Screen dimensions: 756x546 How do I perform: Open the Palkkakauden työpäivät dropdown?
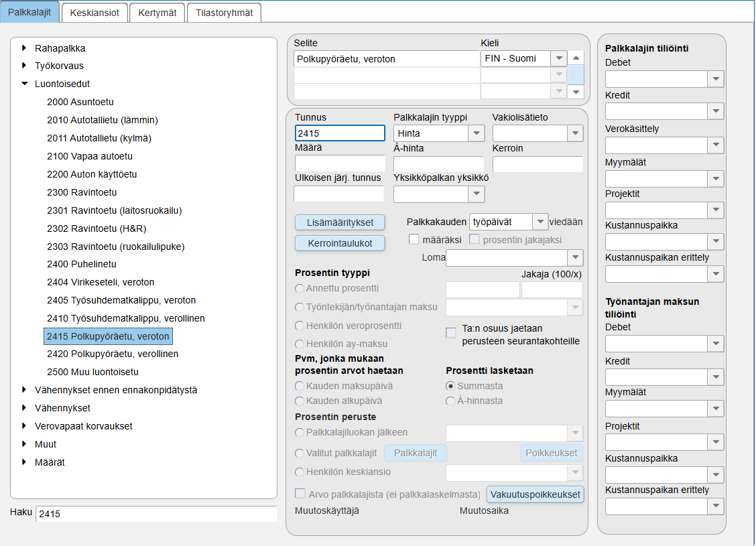pyautogui.click(x=540, y=222)
